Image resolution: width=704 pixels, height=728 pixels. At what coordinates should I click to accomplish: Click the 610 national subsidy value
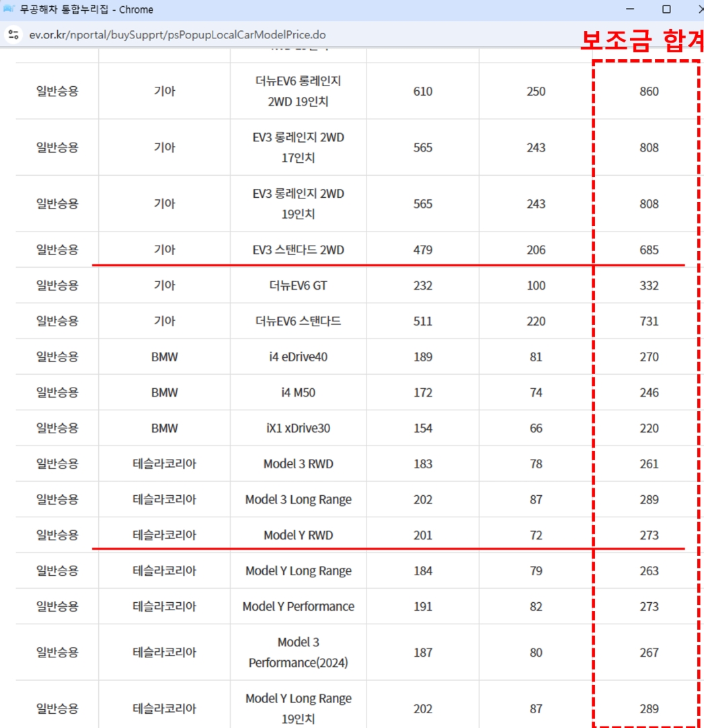423,92
